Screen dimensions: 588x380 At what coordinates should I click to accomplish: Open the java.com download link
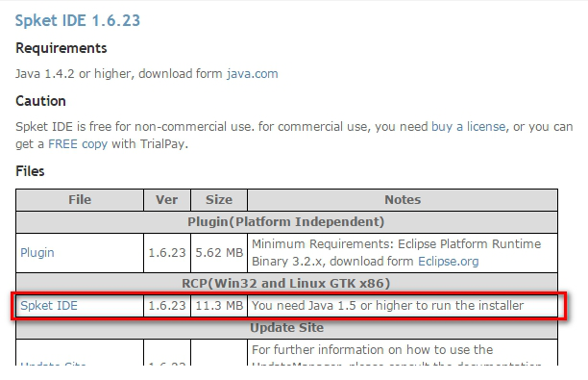[x=252, y=74]
